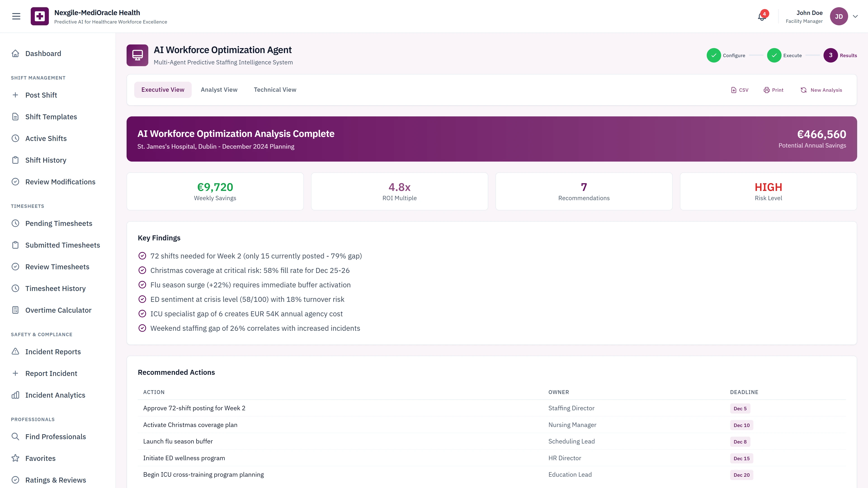Check the first Key Findings item circle
The height and width of the screenshot is (488, 868).
142,256
